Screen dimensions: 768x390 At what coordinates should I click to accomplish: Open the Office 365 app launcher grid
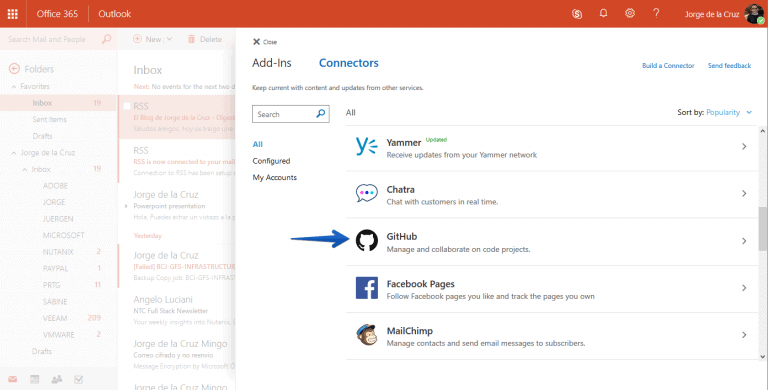tap(13, 14)
